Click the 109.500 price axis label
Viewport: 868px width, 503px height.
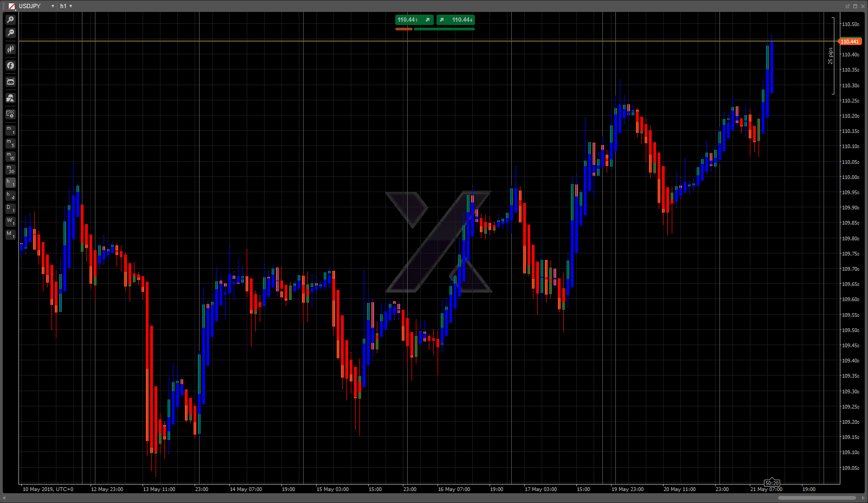tap(850, 330)
